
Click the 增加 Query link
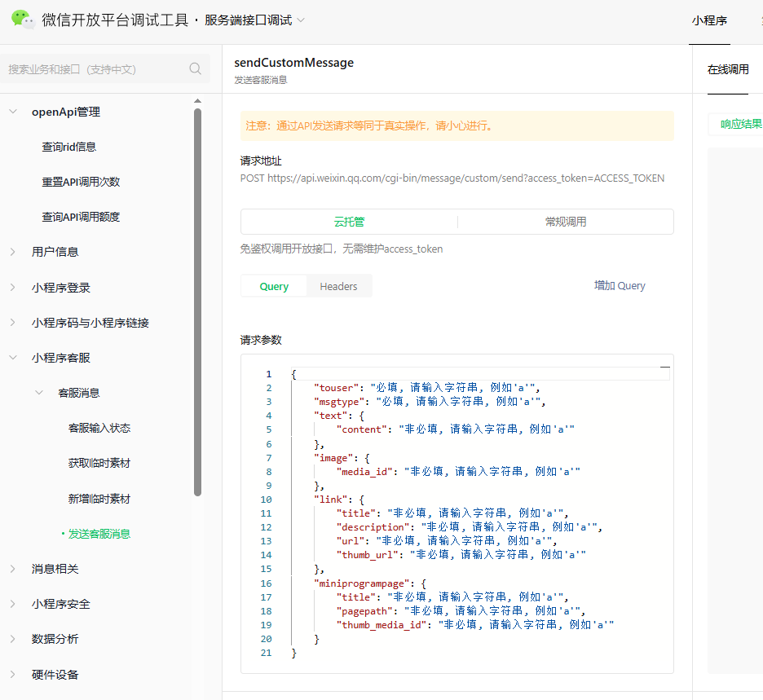coord(620,285)
